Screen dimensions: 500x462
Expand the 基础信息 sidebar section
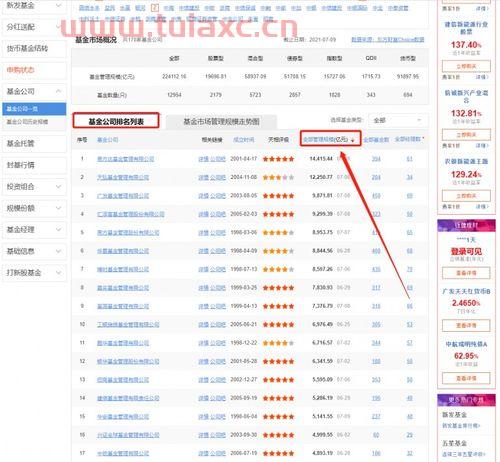(x=58, y=251)
